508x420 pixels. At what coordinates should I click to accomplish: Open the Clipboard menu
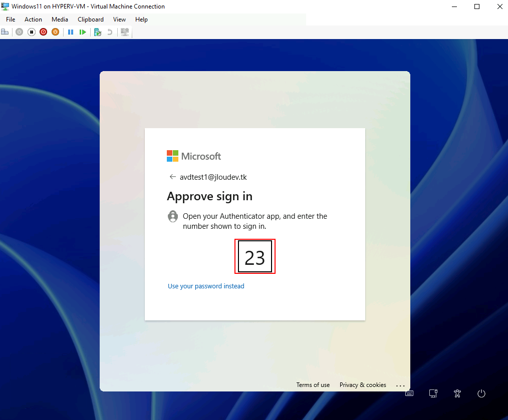(91, 20)
